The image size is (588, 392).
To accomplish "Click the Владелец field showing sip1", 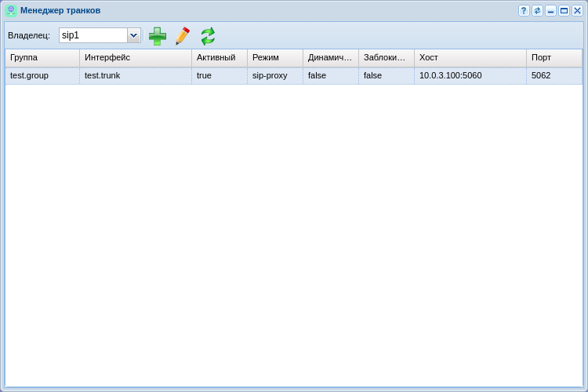I will coord(93,35).
